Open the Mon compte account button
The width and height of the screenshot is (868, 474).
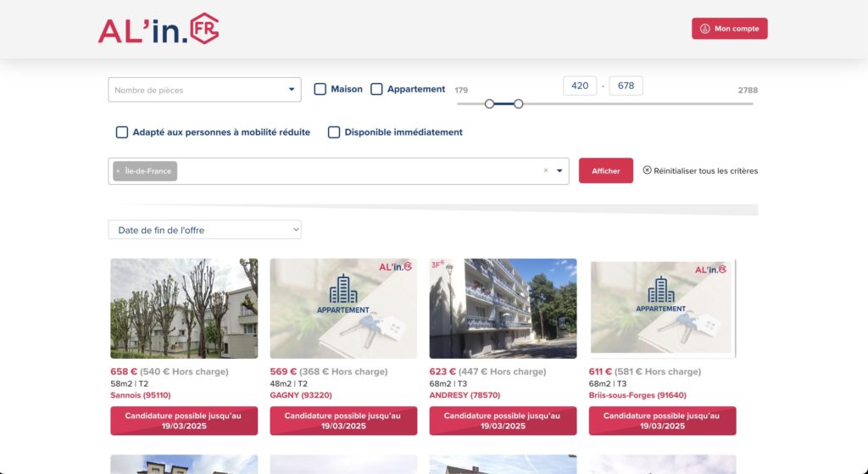[729, 29]
